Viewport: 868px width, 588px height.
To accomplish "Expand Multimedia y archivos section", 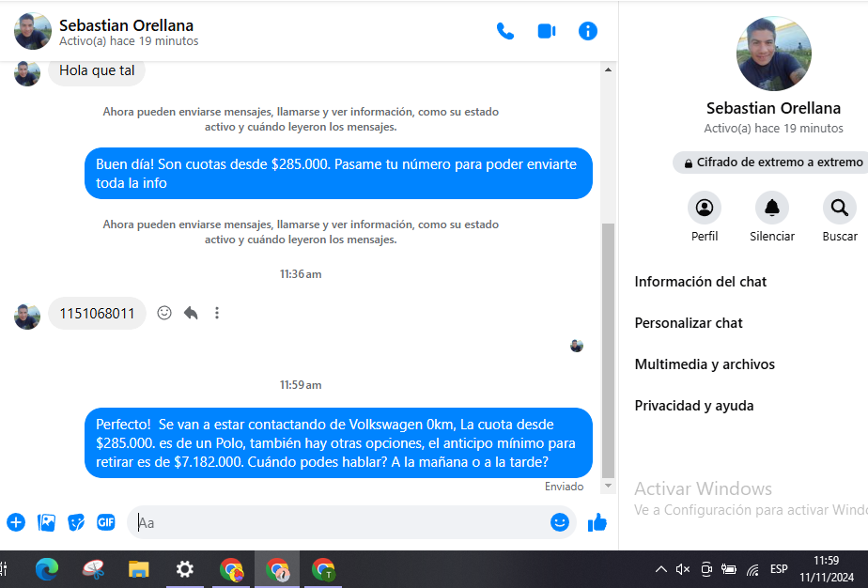I will [x=705, y=364].
